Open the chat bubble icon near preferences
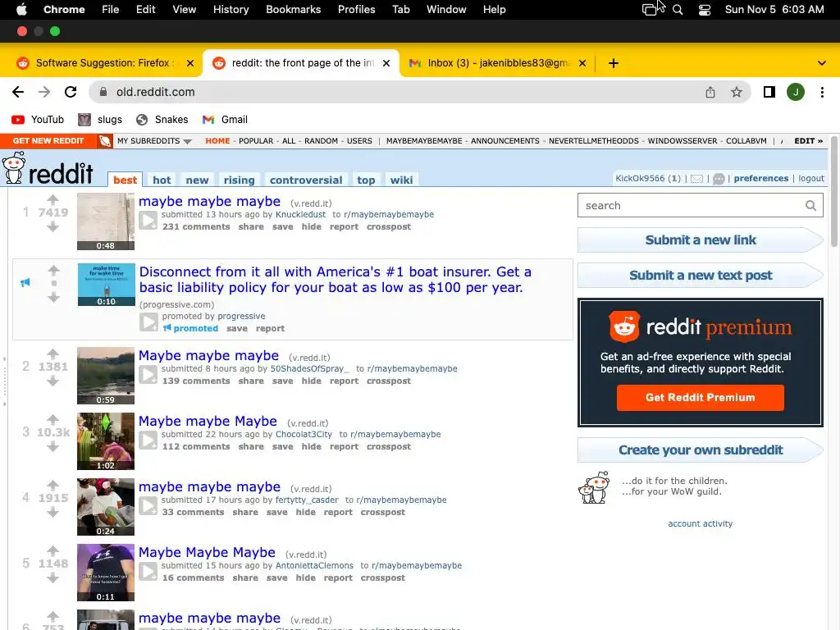Image resolution: width=840 pixels, height=630 pixels. 719,179
